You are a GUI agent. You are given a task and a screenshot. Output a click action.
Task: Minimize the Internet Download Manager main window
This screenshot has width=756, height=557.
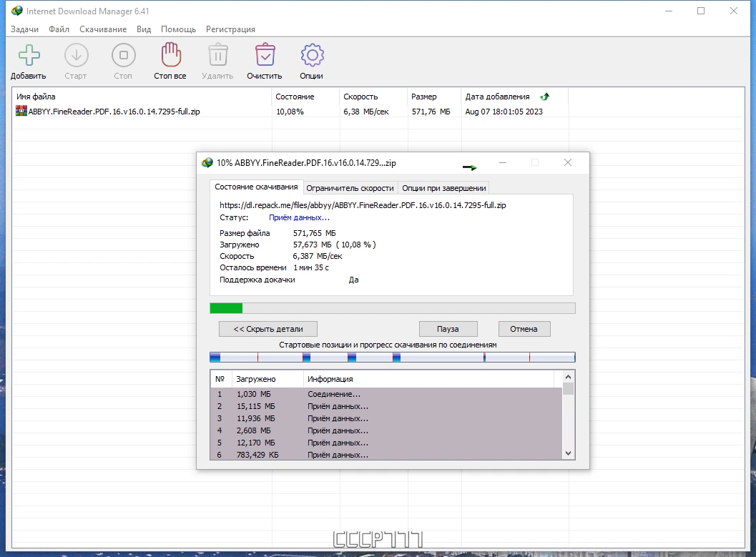tap(669, 11)
